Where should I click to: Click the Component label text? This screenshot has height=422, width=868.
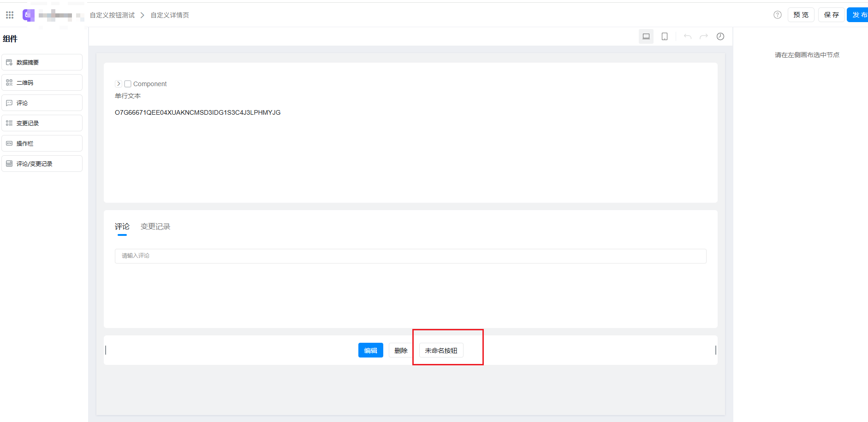(x=150, y=84)
